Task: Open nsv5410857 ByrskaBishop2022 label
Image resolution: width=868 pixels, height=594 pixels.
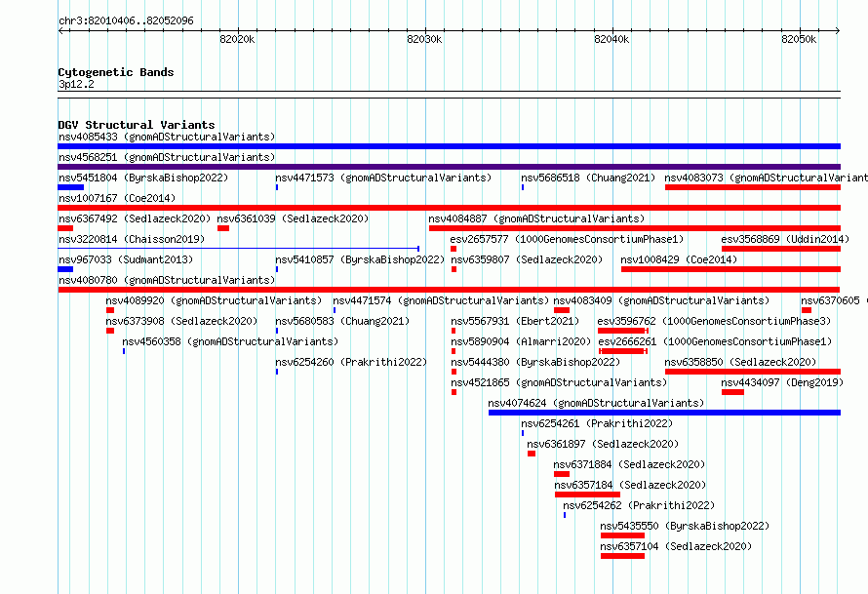Action: [360, 259]
